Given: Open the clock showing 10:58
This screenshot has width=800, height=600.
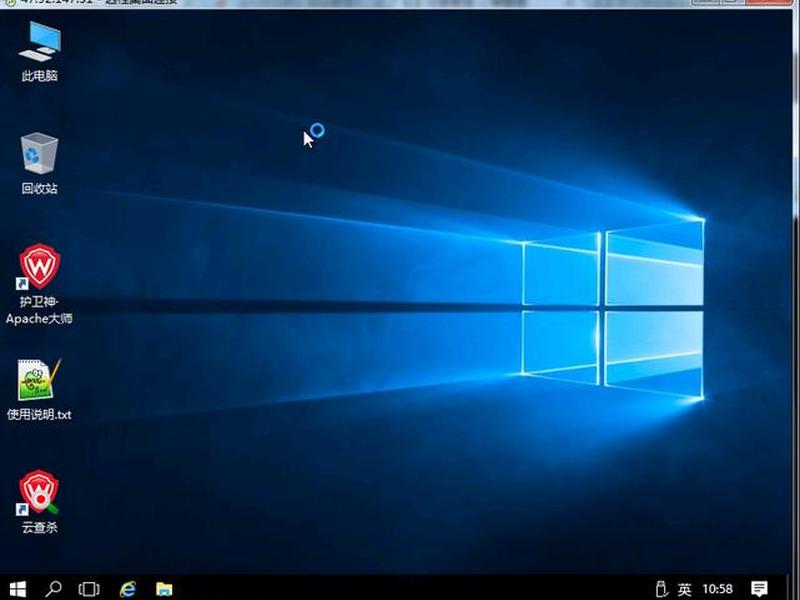Looking at the screenshot, I should pos(717,589).
